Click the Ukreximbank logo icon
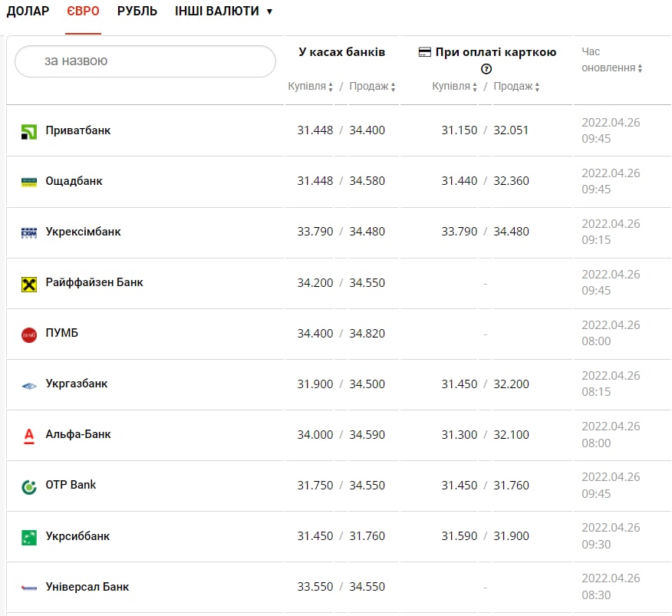672x616 pixels. [x=29, y=232]
